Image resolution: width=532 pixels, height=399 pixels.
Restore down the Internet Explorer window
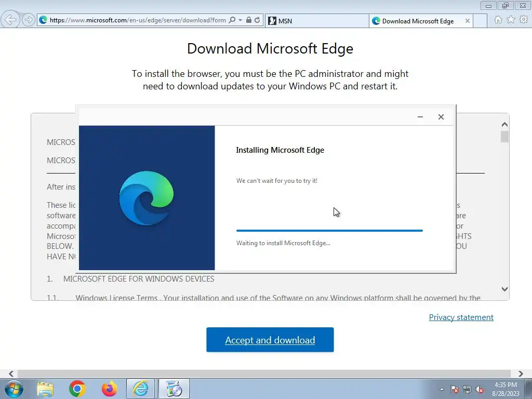click(x=506, y=5)
